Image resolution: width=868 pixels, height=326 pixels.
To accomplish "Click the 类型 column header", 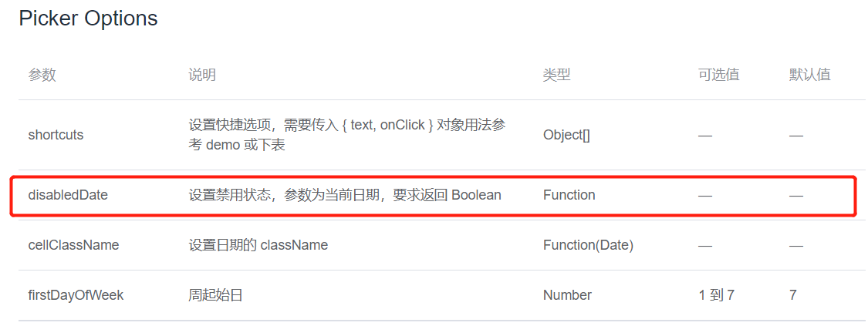I will point(557,75).
